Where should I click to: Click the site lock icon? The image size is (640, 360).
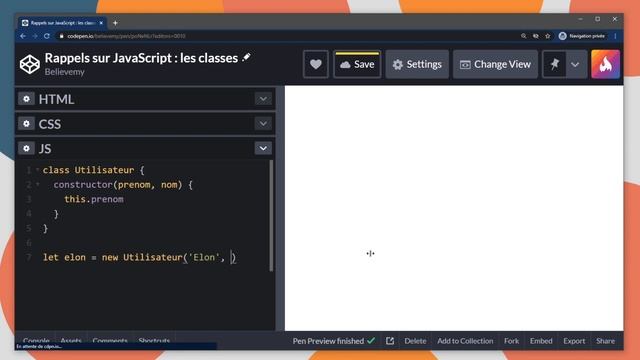(62, 36)
